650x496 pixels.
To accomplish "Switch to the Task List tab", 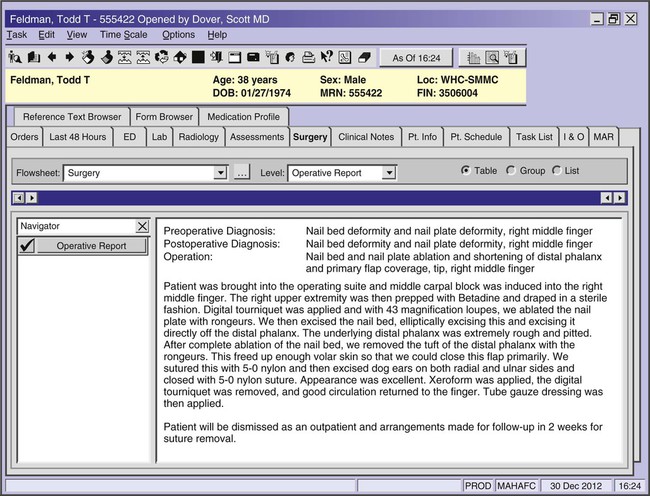I will (534, 137).
